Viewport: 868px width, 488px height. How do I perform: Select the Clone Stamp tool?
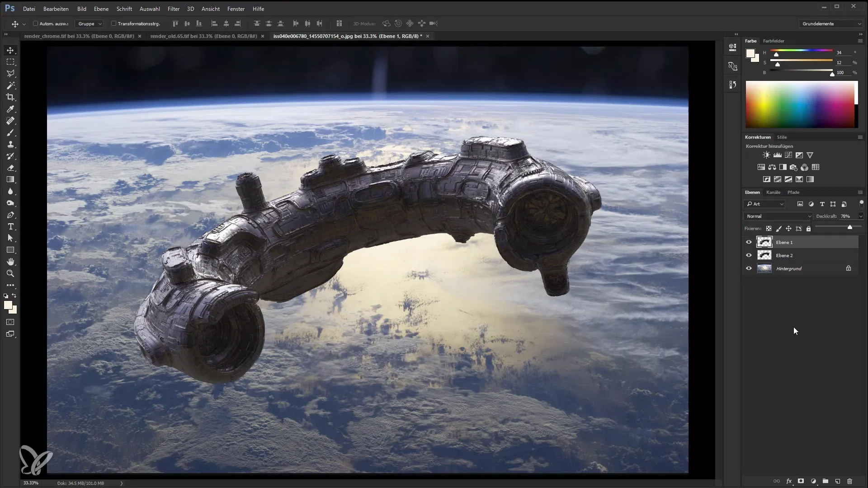tap(10, 144)
